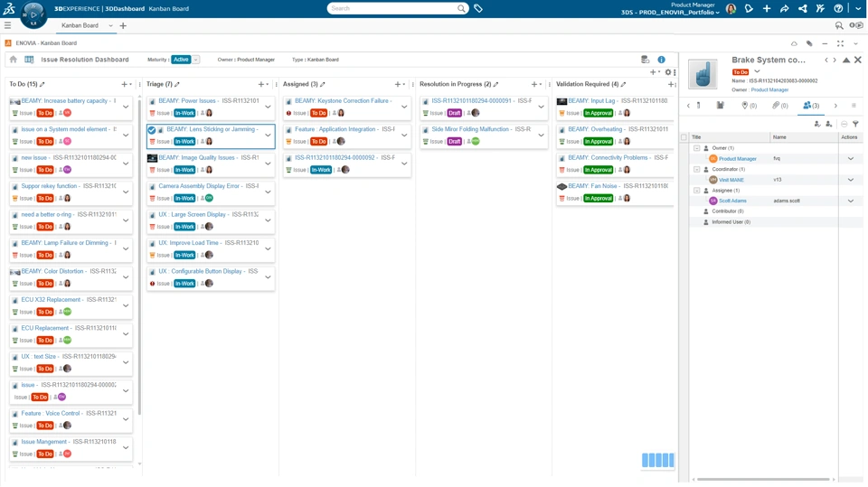Screen dimensions: 868x487
Task: Open BEAMY: Input Lag card title
Action: (x=591, y=100)
